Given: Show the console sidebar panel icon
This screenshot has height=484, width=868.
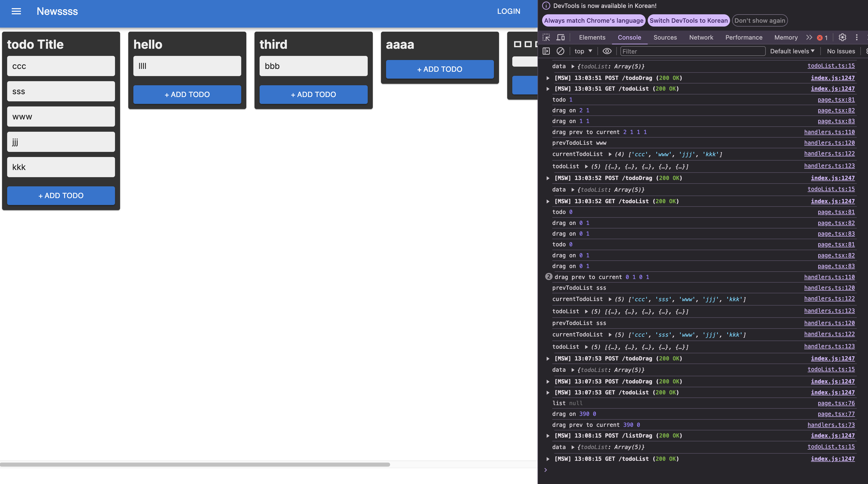Looking at the screenshot, I should click(546, 51).
